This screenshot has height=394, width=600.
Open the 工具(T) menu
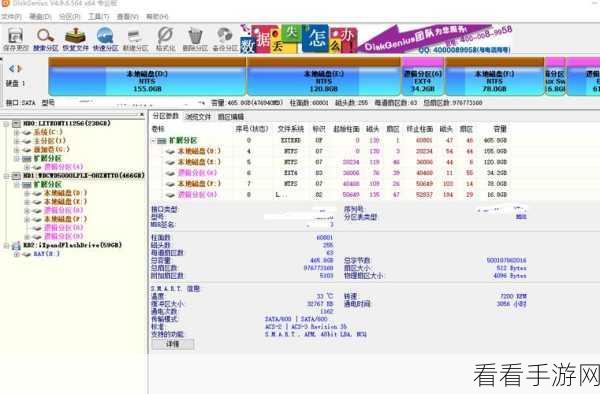(x=99, y=16)
